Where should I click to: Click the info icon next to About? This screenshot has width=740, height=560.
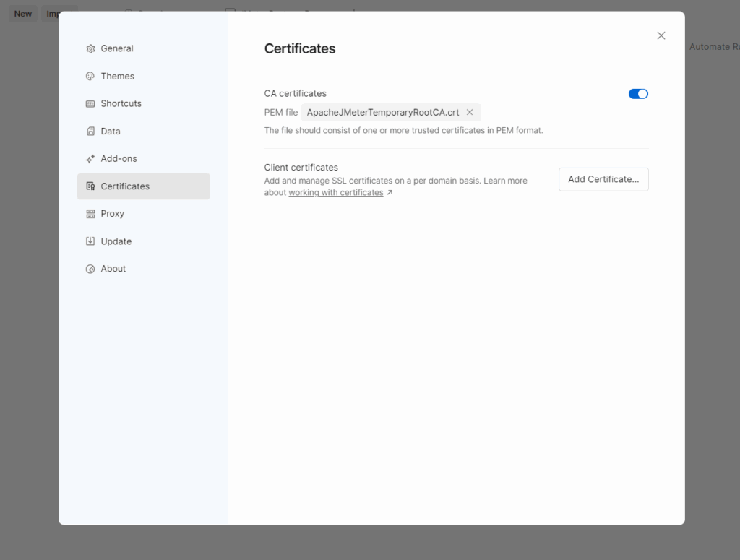click(x=90, y=268)
